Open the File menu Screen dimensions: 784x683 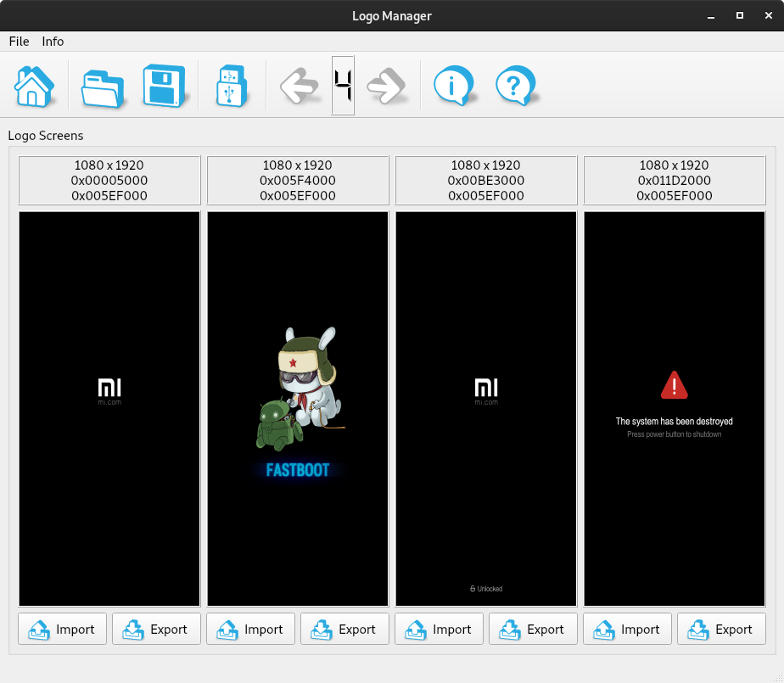pos(19,42)
